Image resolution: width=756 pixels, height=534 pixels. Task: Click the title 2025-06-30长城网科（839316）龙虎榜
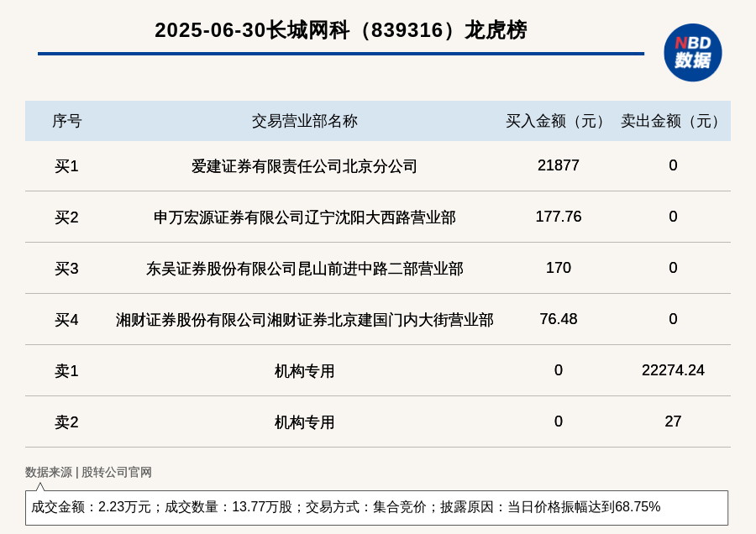tap(341, 30)
